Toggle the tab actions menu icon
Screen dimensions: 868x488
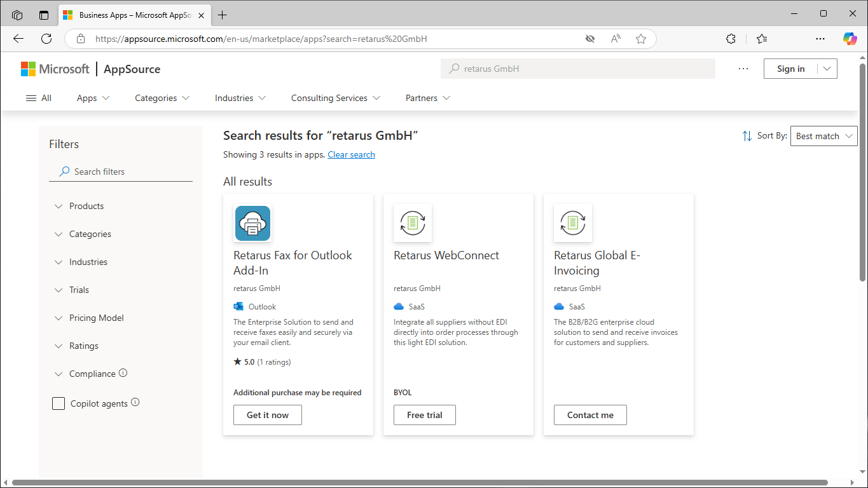44,15
